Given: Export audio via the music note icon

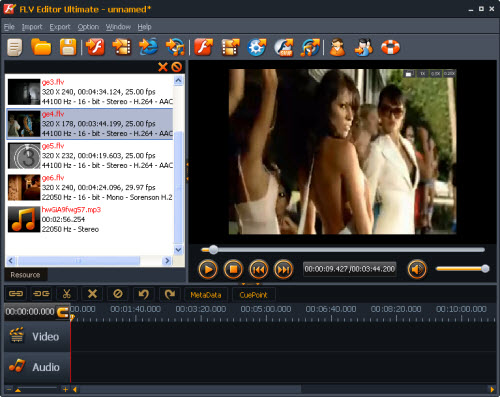Looking at the screenshot, I should 310,47.
